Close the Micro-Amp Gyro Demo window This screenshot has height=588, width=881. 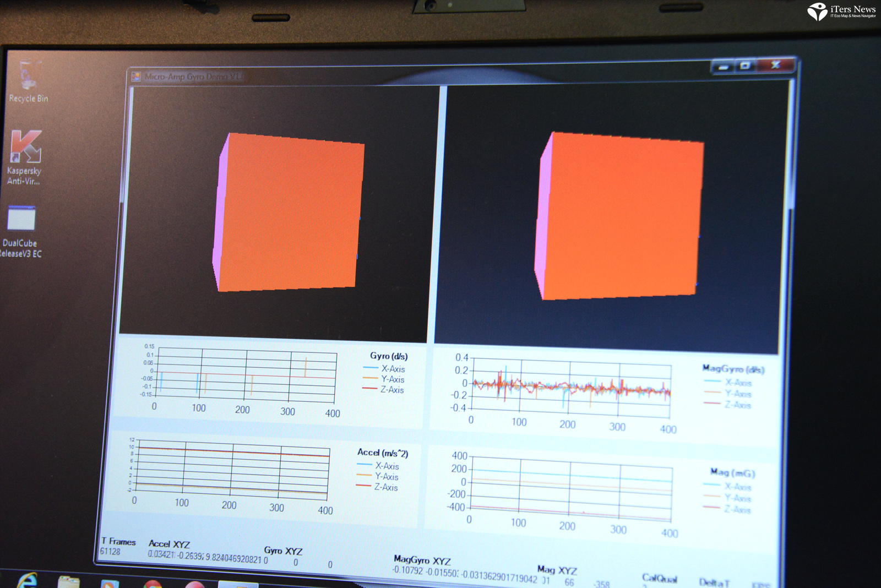coord(775,65)
